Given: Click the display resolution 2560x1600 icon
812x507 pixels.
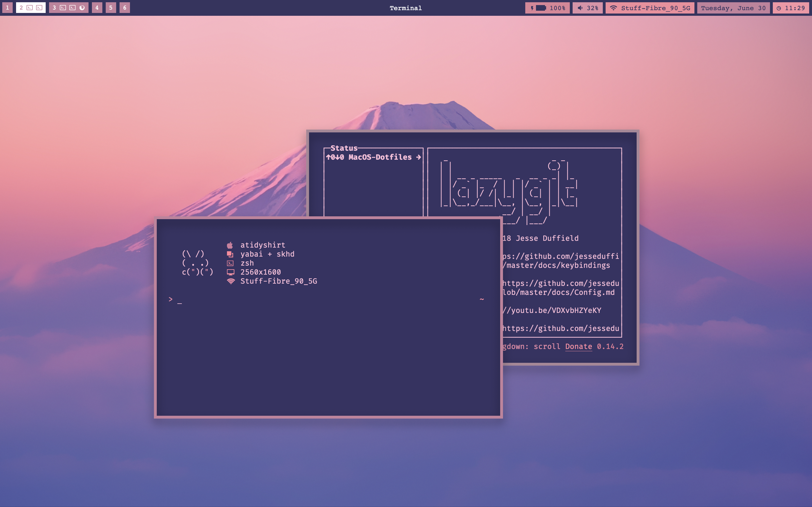Looking at the screenshot, I should point(231,272).
